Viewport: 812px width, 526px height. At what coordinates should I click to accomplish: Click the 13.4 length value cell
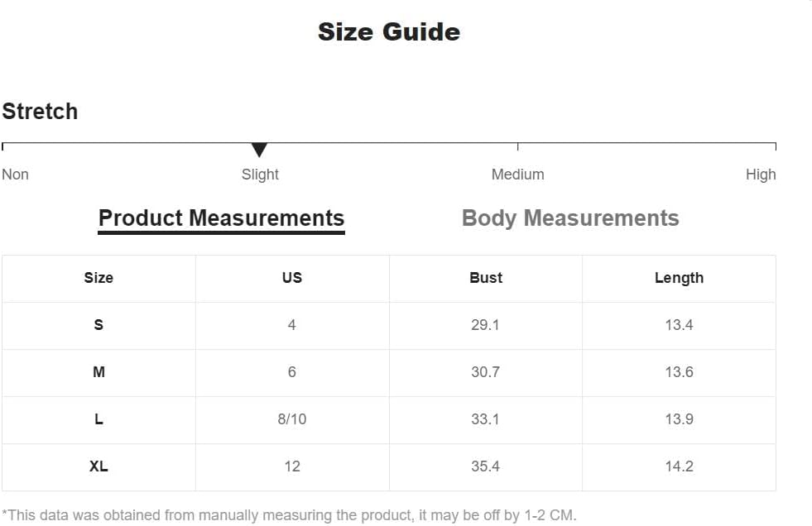(679, 325)
